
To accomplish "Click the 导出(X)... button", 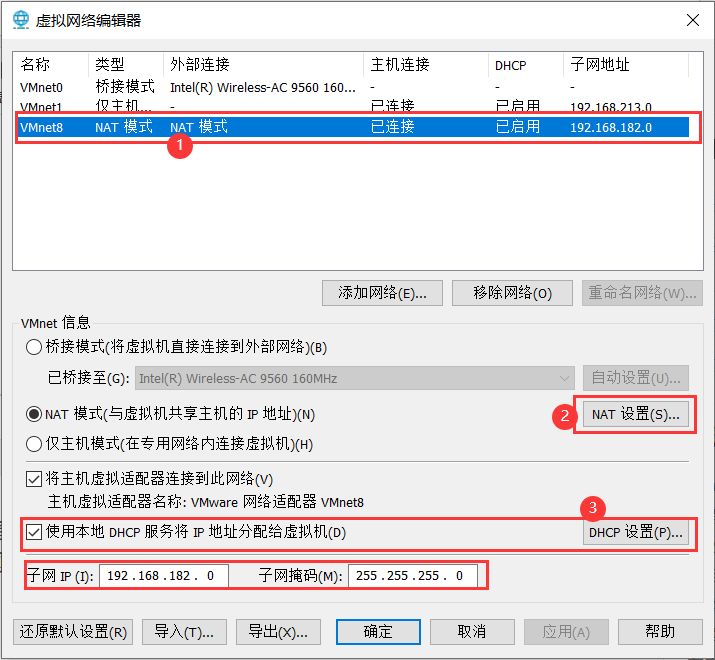I will (x=278, y=632).
